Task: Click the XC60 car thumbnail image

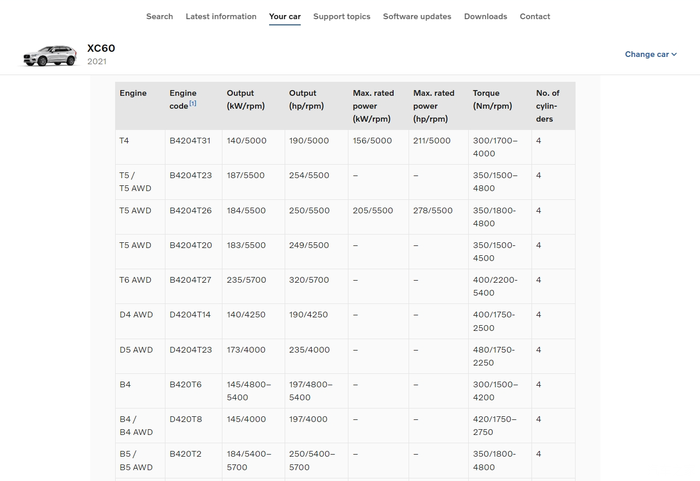Action: [x=50, y=56]
